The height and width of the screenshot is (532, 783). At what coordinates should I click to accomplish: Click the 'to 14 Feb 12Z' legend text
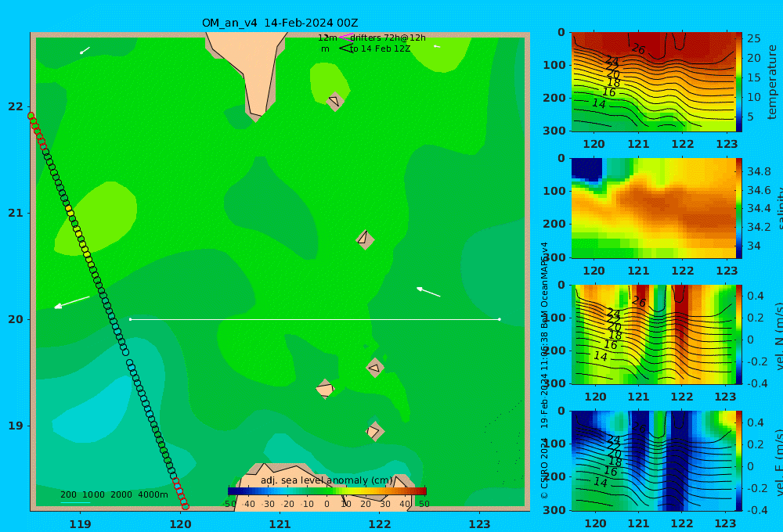pos(380,49)
